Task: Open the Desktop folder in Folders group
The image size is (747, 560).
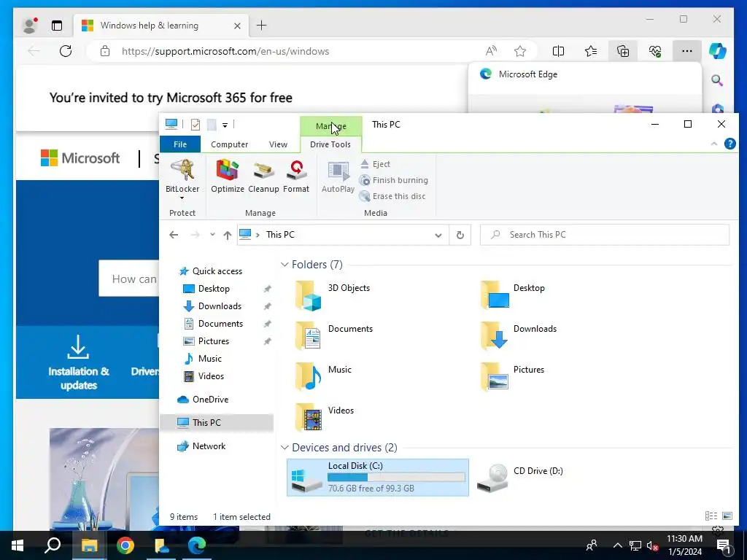Action: [x=514, y=295]
